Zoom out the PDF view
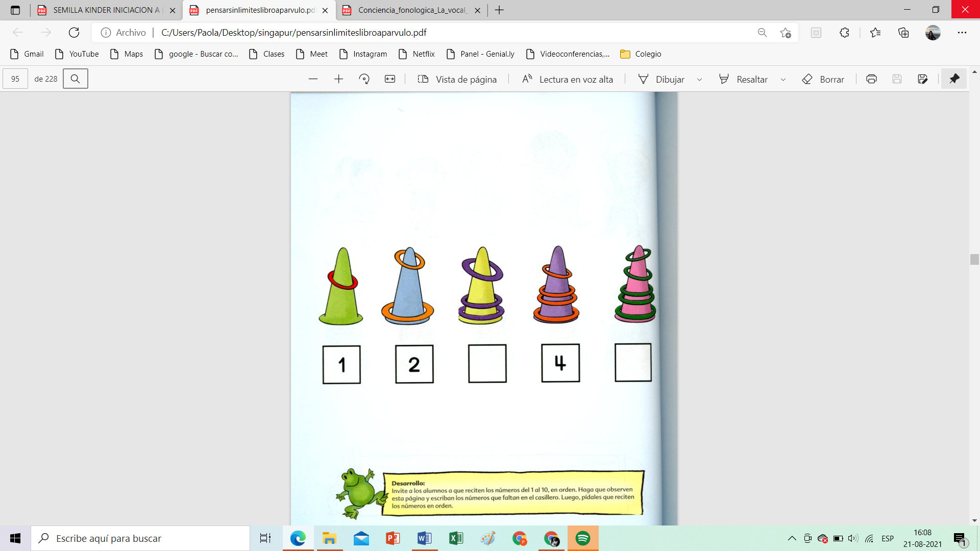980x551 pixels. [313, 79]
